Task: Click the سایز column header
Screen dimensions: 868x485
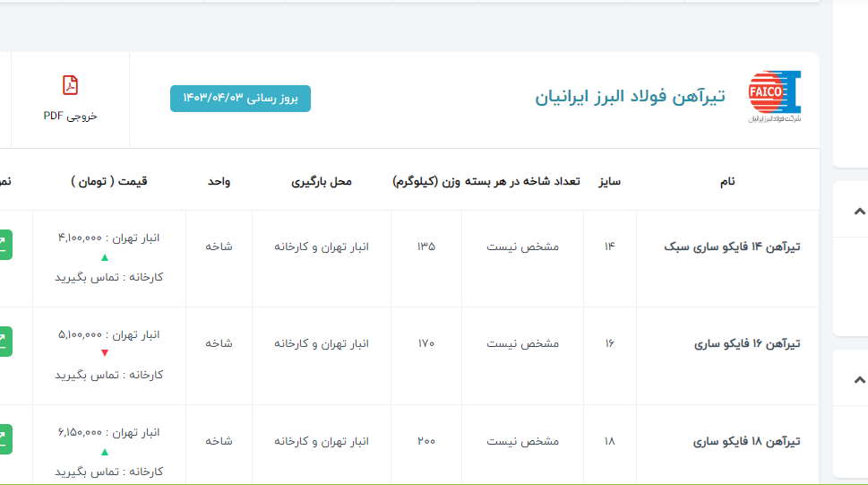Action: pos(610,181)
